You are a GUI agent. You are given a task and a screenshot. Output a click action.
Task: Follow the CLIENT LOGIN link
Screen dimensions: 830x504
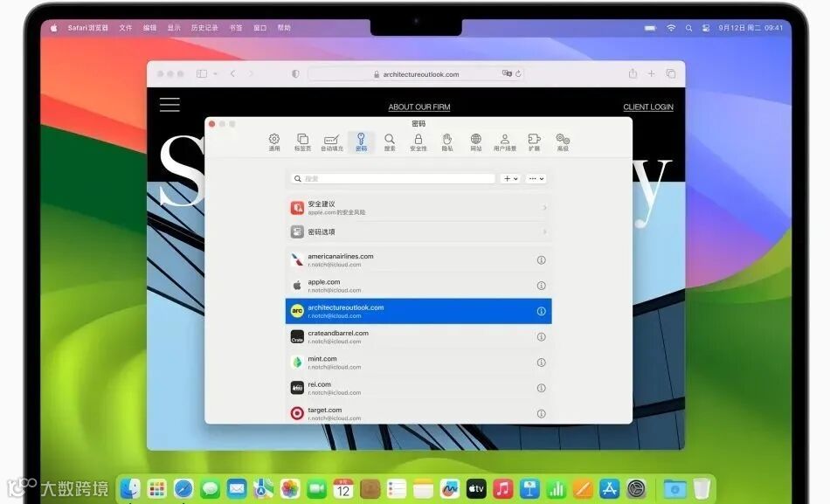coord(648,107)
